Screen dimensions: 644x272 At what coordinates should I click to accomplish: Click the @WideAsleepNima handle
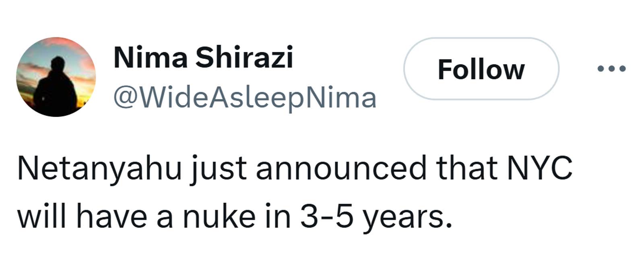coord(245,98)
